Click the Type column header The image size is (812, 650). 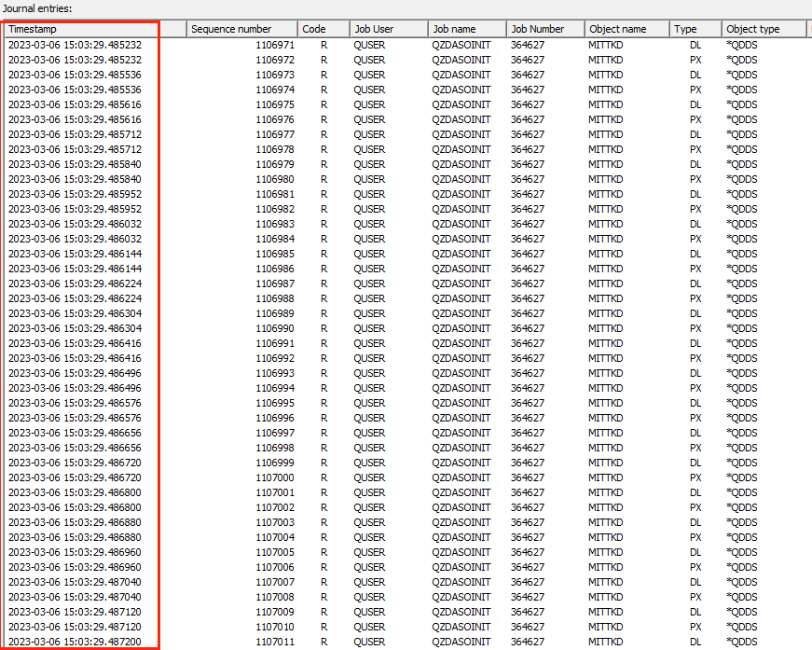695,29
